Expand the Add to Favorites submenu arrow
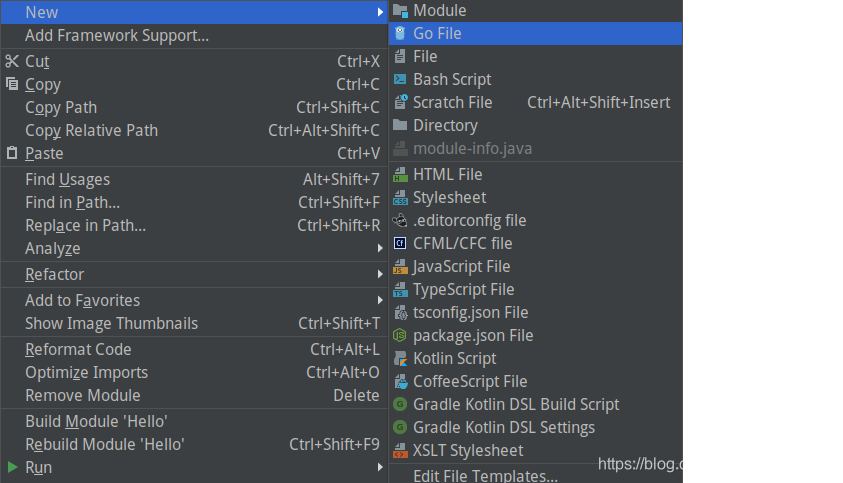The width and height of the screenshot is (843, 483). (x=380, y=300)
